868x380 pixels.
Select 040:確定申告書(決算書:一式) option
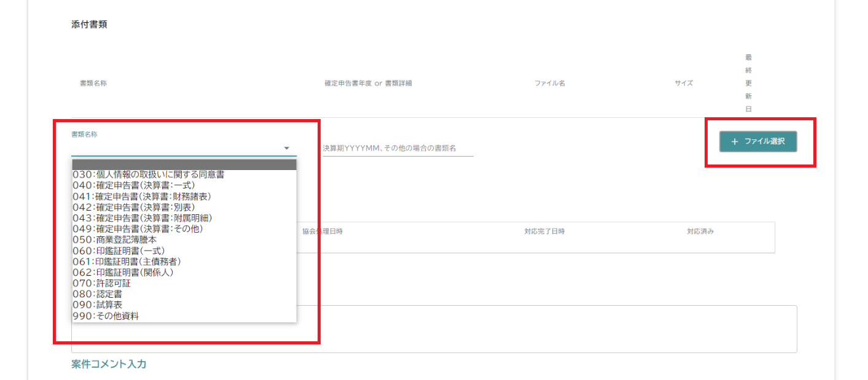(184, 185)
